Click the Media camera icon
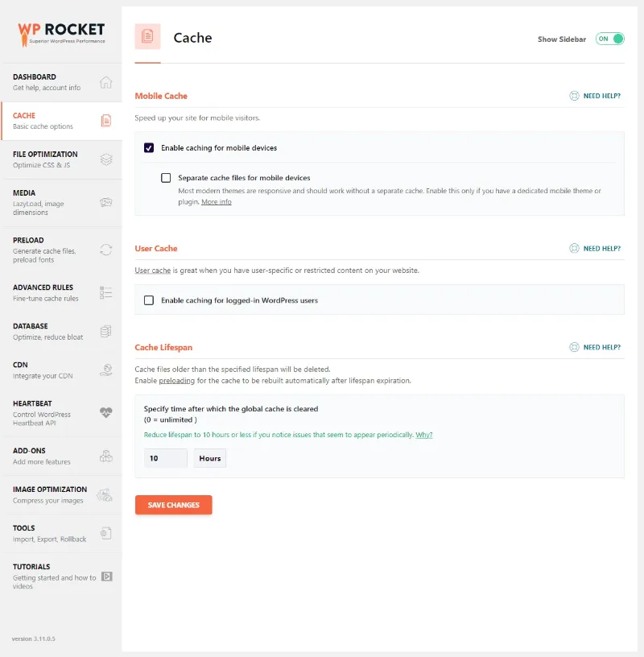 (x=106, y=203)
